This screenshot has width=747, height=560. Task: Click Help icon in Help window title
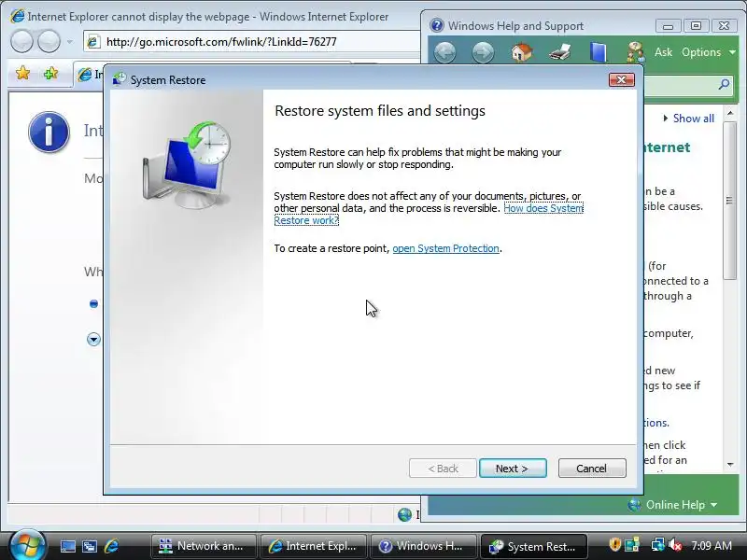coord(436,25)
